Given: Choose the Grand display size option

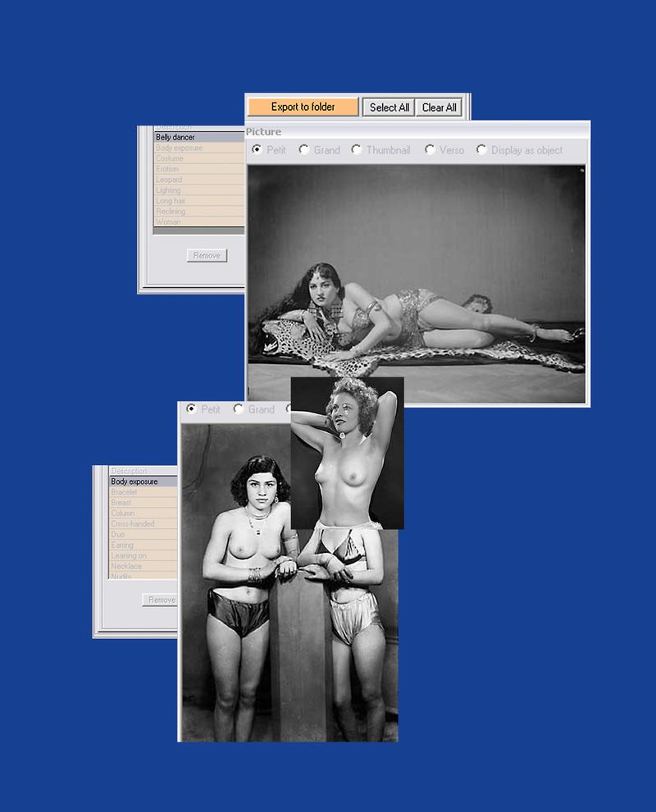Looking at the screenshot, I should point(304,150).
